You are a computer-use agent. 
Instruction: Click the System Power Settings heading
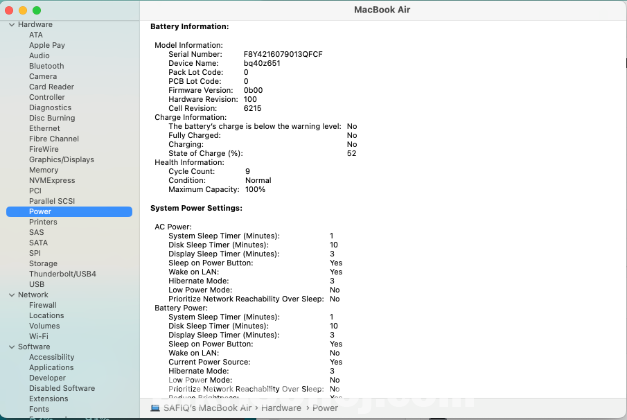coord(196,208)
